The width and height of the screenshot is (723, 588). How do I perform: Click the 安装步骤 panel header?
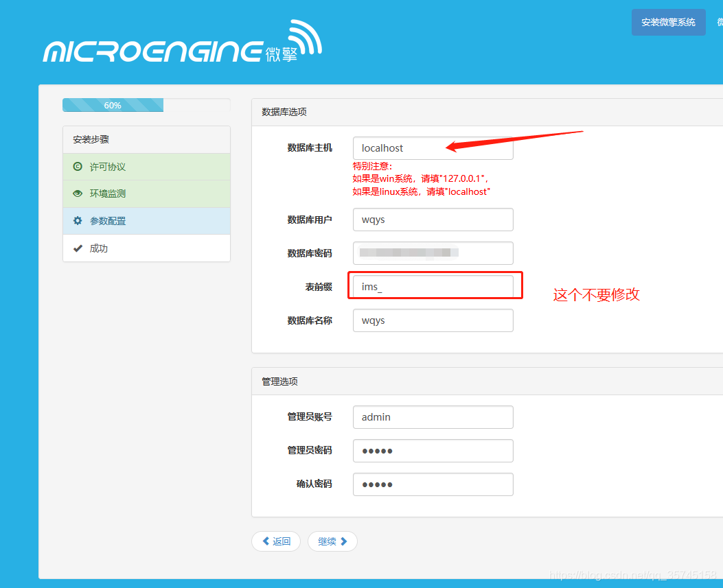point(147,140)
